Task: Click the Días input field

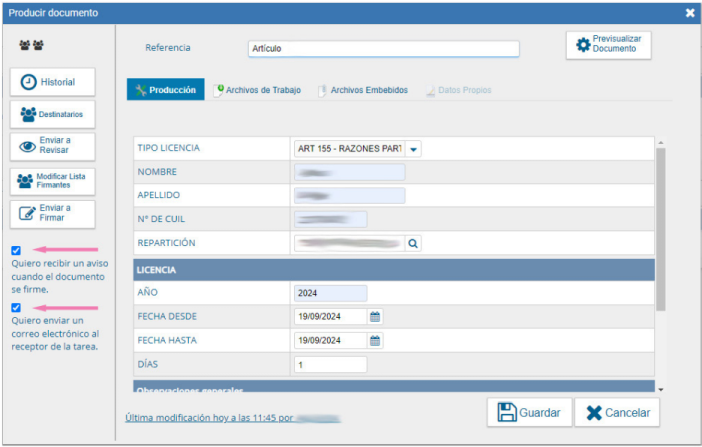Action: click(x=330, y=364)
